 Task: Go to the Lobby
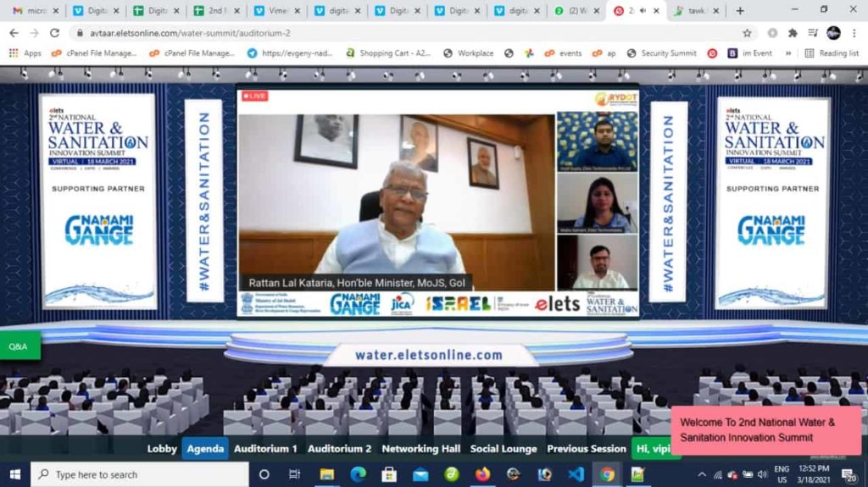[x=162, y=449]
